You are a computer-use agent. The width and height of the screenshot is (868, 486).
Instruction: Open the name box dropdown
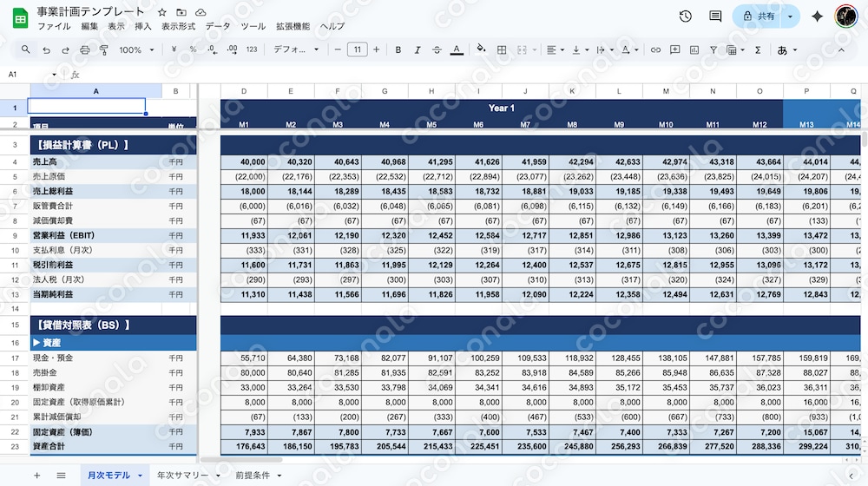pos(54,74)
